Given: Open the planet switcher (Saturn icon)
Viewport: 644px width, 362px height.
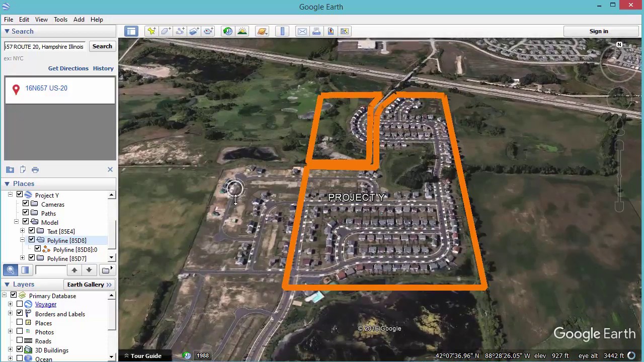Looking at the screenshot, I should (x=262, y=31).
